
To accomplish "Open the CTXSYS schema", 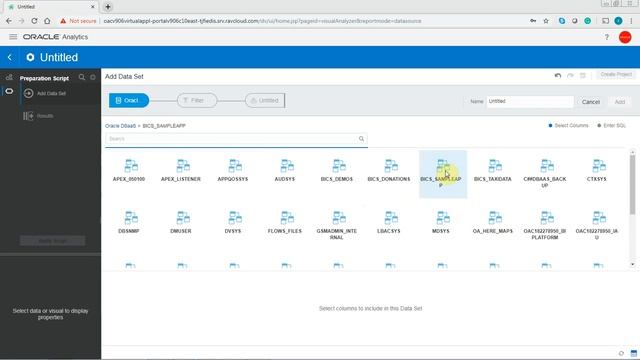I will pyautogui.click(x=597, y=171).
